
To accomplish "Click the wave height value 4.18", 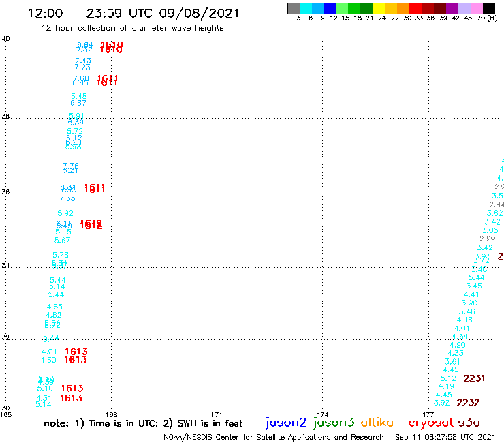I will click(x=464, y=320).
